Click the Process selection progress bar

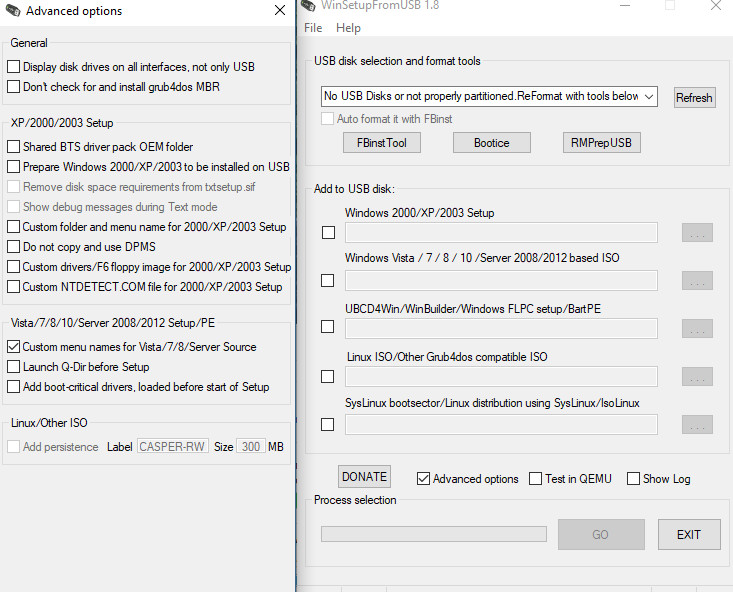coord(434,534)
